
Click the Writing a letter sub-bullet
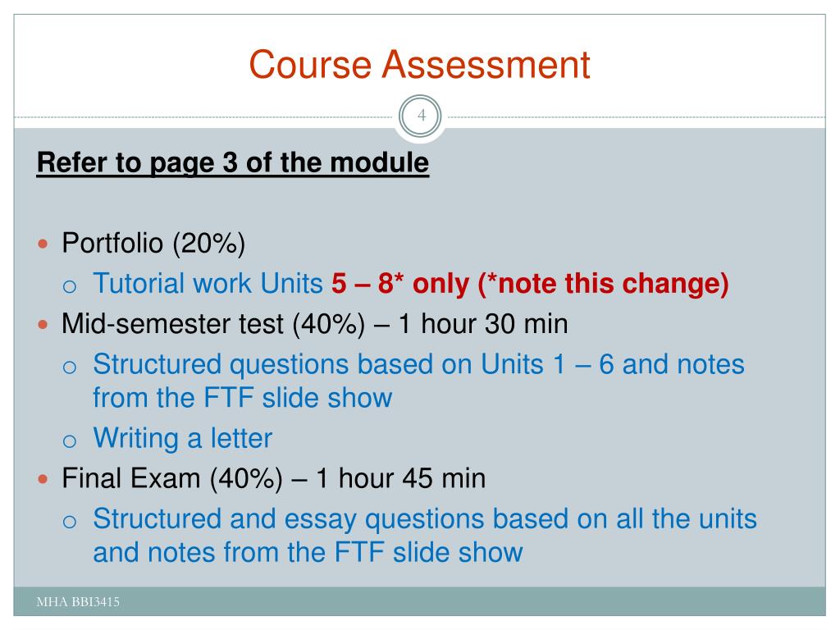(x=183, y=438)
